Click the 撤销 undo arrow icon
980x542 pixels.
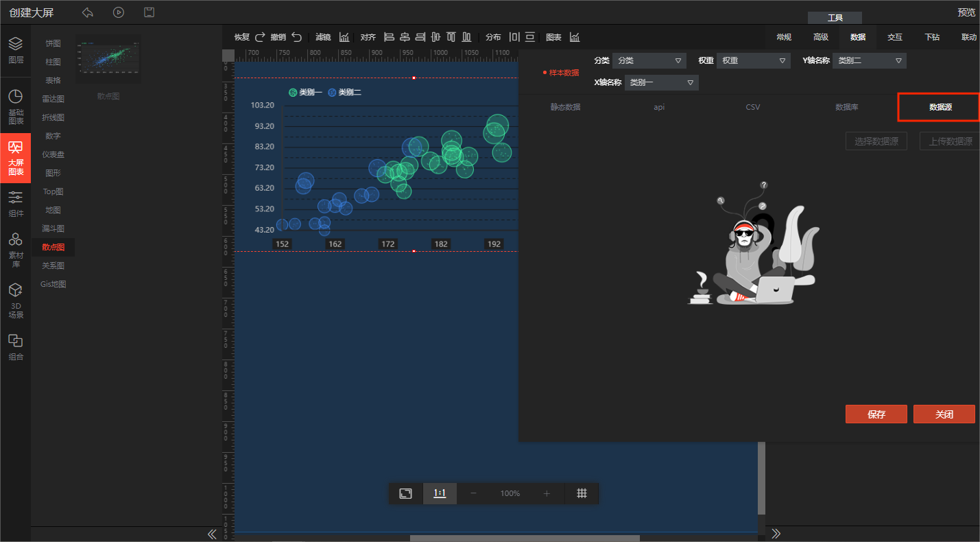(x=296, y=37)
